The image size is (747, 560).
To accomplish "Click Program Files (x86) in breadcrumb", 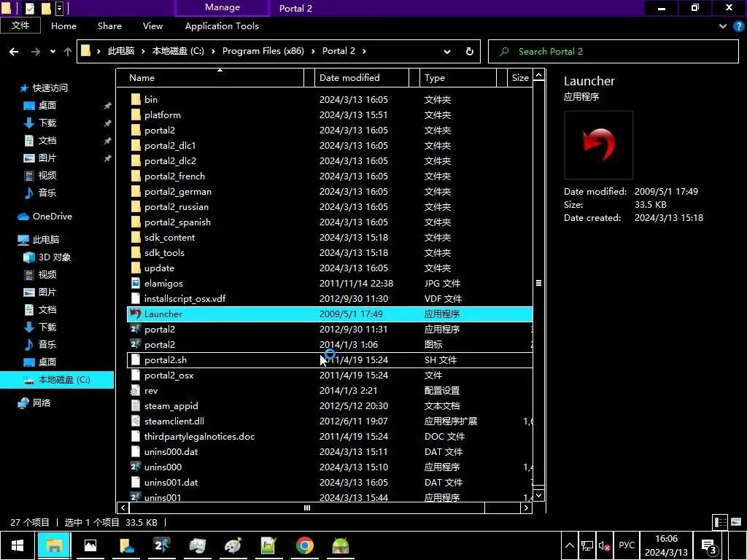I will 263,51.
